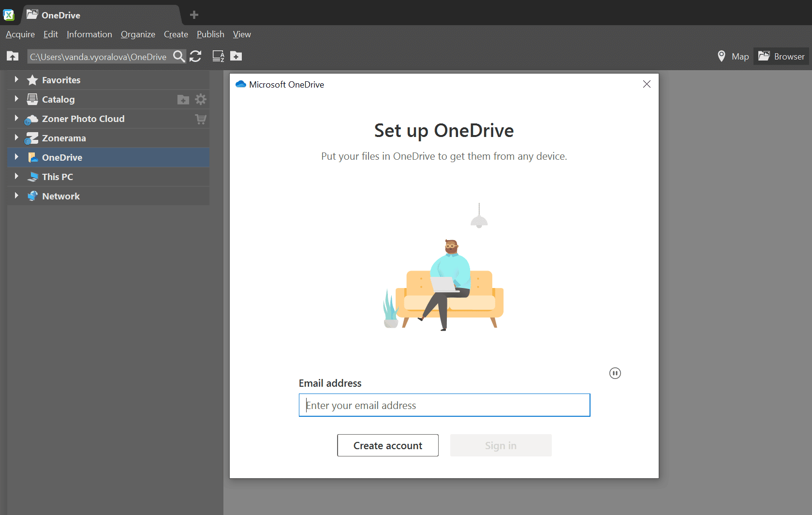Open the Acquire menu
Viewport: 812px width, 515px height.
tap(20, 34)
